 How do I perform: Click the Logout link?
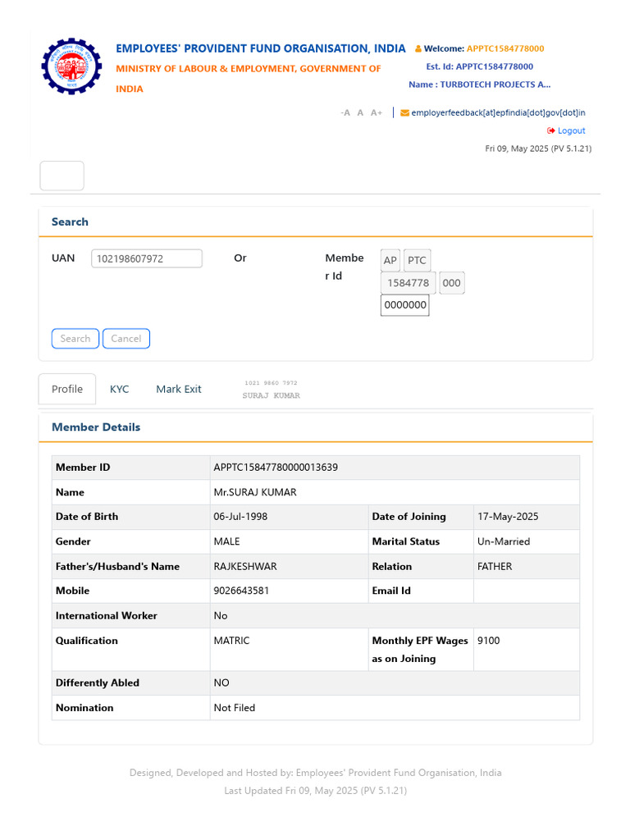click(x=571, y=131)
